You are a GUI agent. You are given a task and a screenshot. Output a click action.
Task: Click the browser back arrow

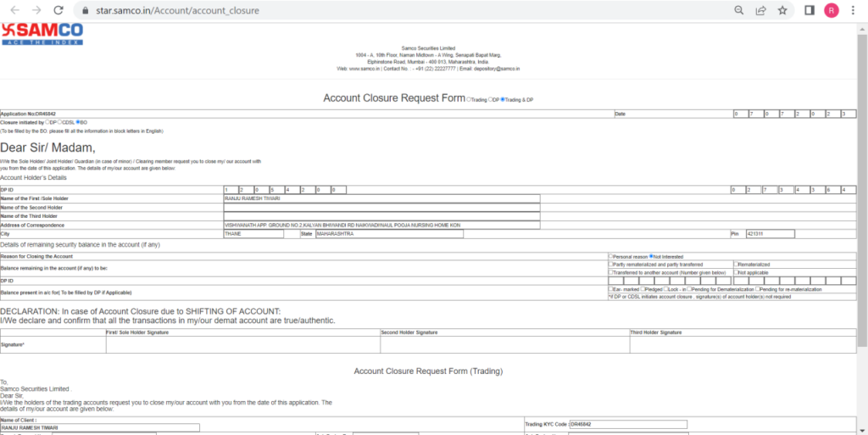(x=14, y=11)
